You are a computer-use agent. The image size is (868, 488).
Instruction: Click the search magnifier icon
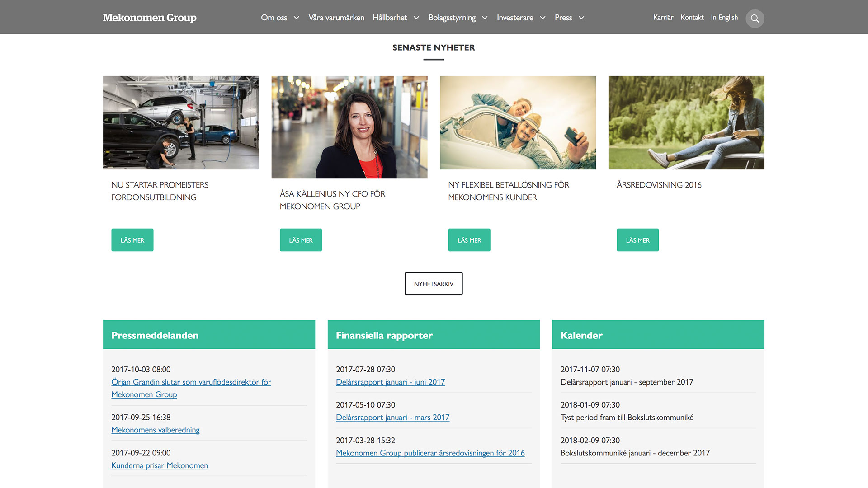[755, 19]
